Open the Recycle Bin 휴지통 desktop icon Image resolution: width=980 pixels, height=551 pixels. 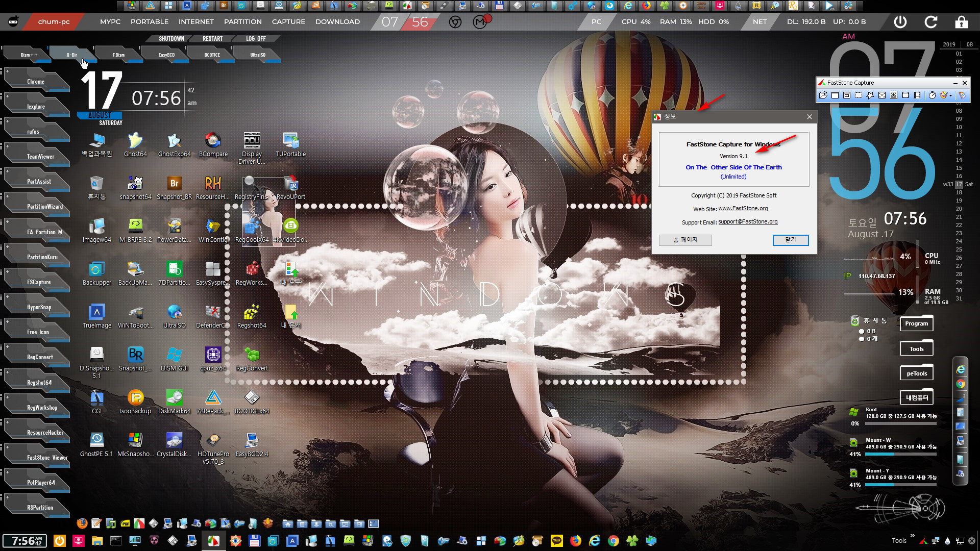point(97,188)
